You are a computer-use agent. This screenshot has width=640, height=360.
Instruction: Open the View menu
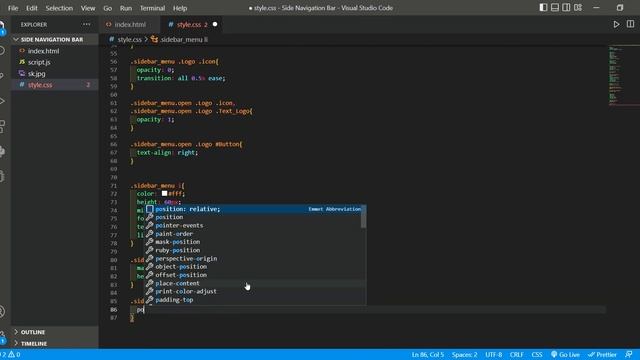[88, 8]
